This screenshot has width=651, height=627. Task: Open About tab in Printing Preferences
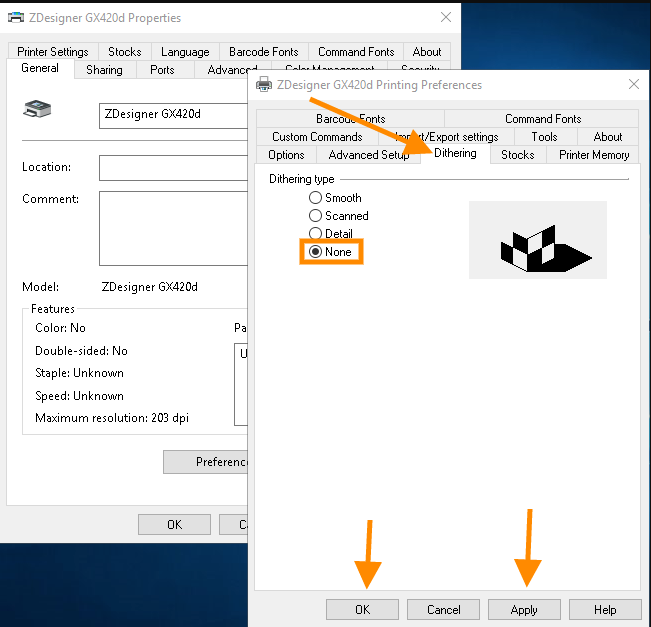[x=608, y=137]
